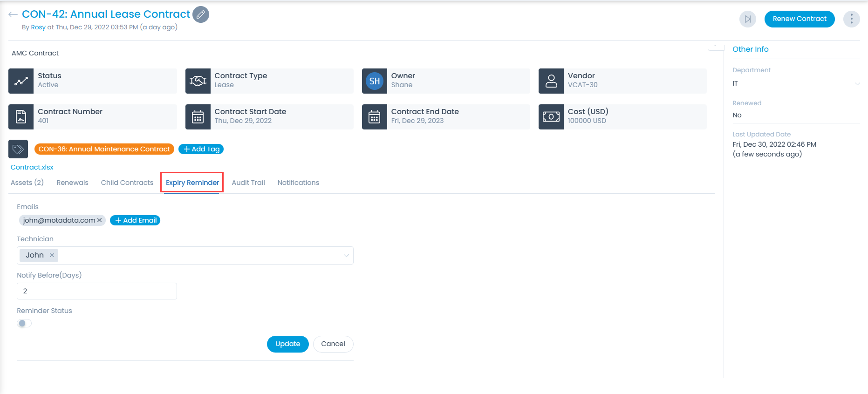Screen dimensions: 868x394
Task: Remove John from Technician field
Action: point(52,255)
